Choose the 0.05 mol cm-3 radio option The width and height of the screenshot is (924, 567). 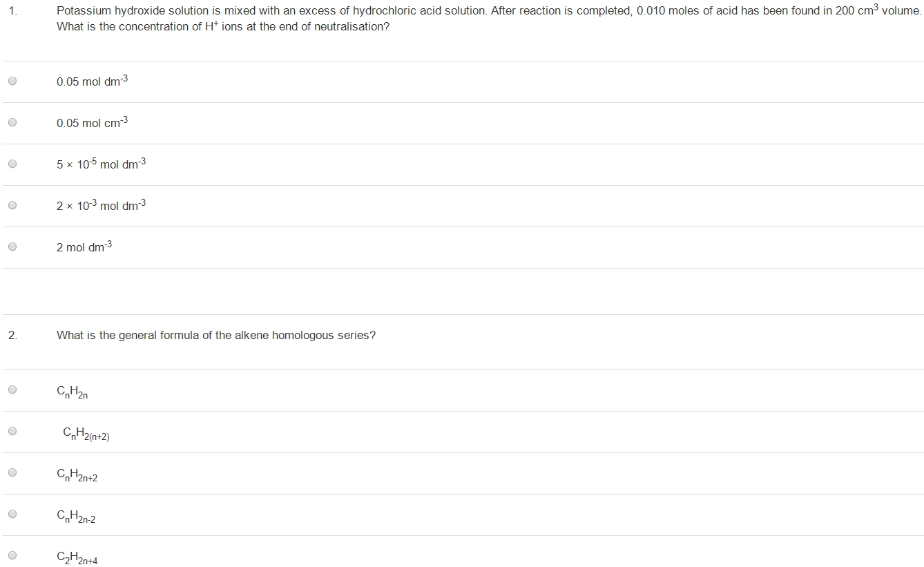(x=12, y=122)
